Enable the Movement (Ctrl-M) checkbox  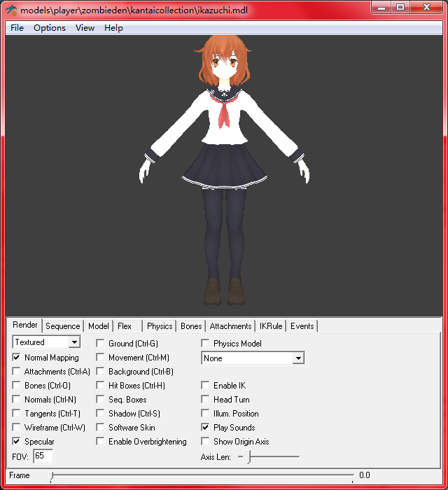pyautogui.click(x=100, y=357)
